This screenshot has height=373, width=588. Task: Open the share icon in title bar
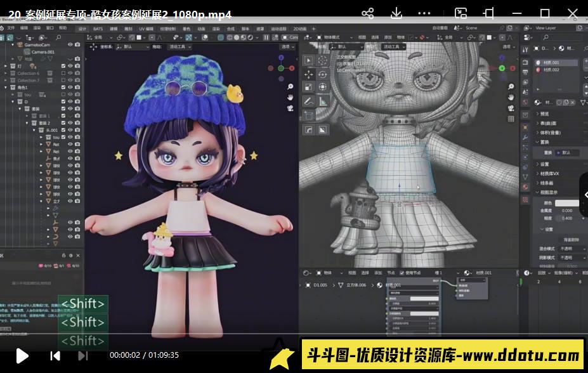pyautogui.click(x=367, y=13)
